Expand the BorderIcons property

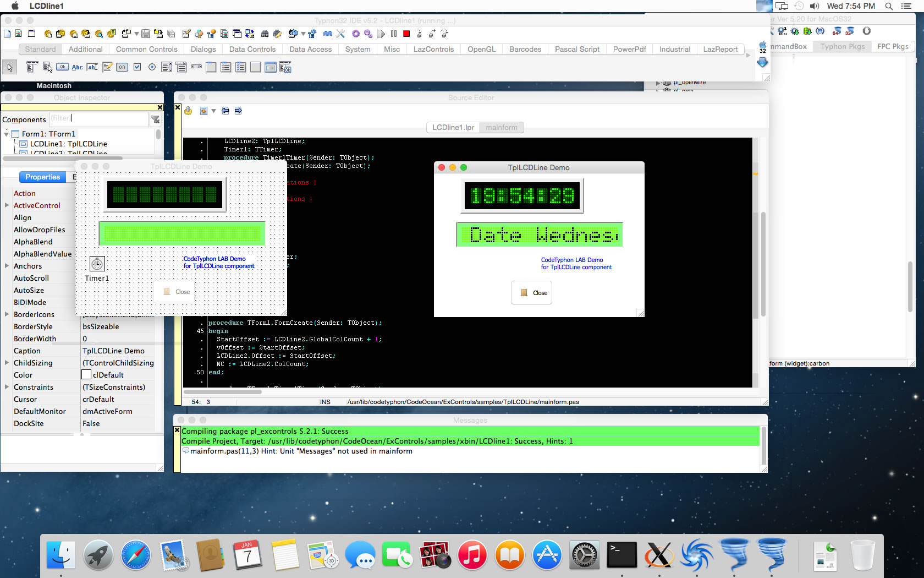point(7,314)
